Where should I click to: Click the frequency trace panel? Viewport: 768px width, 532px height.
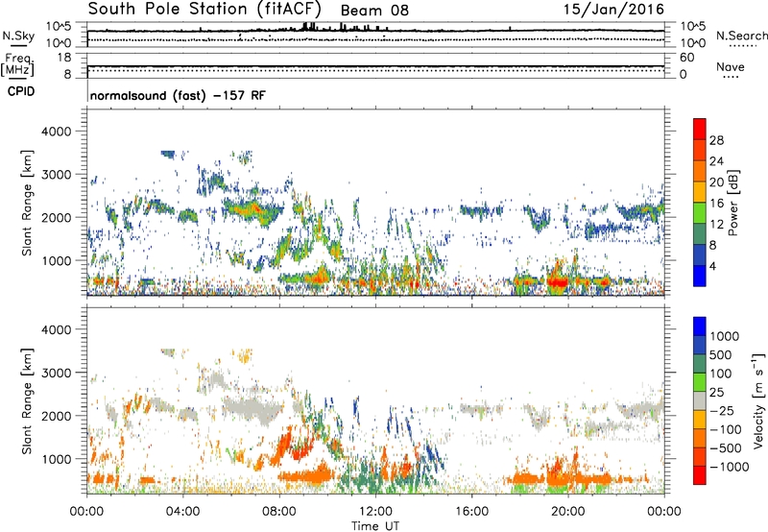tap(375, 65)
